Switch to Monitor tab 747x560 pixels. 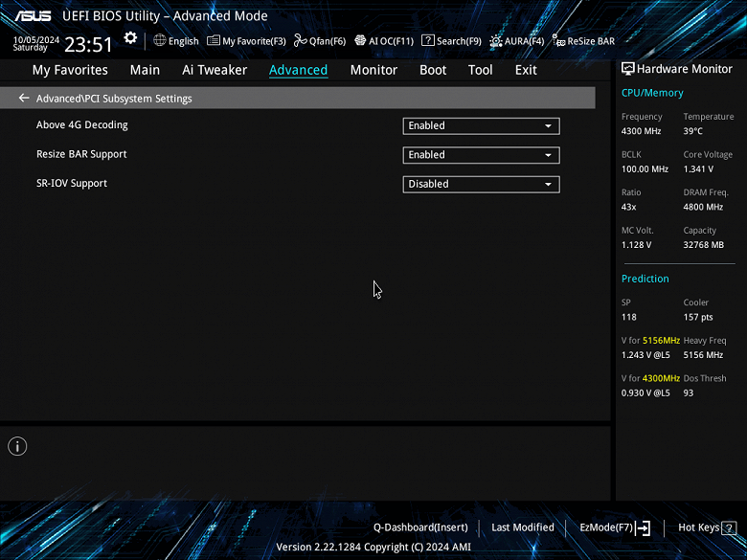(x=373, y=70)
